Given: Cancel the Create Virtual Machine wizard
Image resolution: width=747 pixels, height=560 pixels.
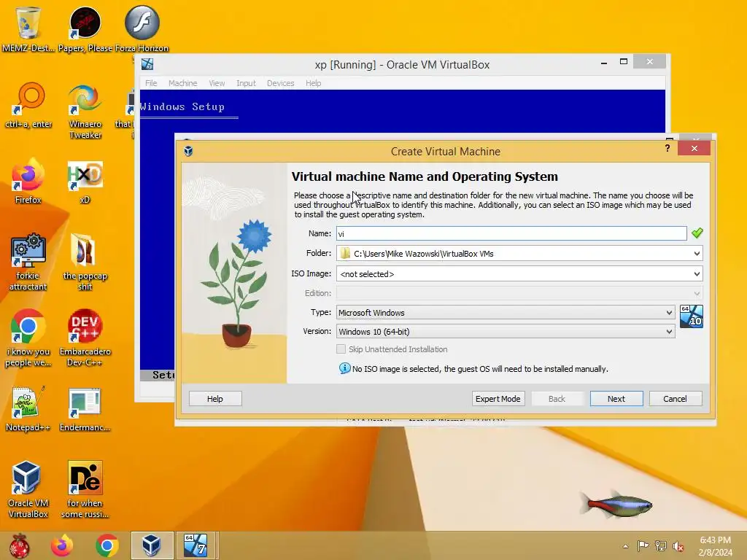Looking at the screenshot, I should click(675, 399).
